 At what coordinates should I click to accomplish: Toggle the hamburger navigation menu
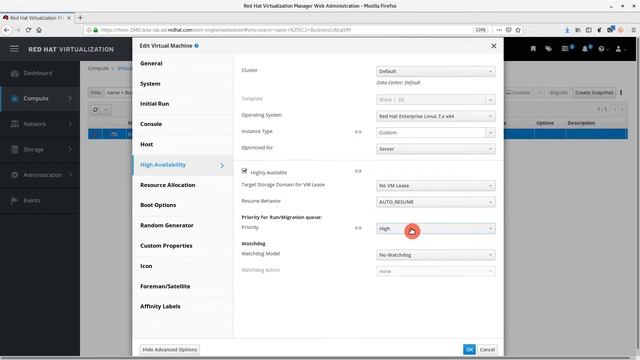14,49
